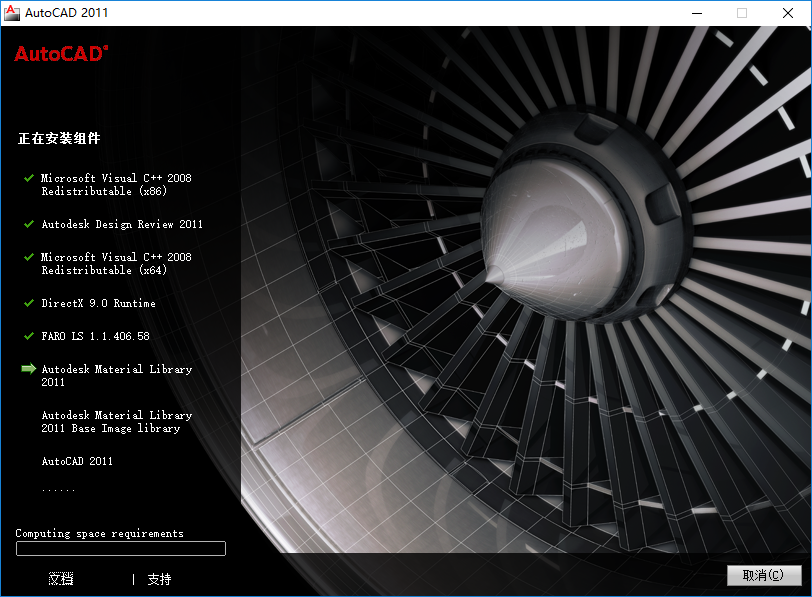Click the checkmark beside Microsoft Visual C++ 2008 (x86)
The width and height of the screenshot is (812, 597).
tap(27, 178)
